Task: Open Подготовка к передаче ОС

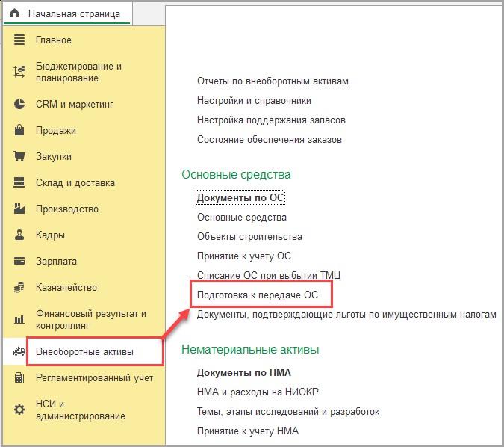Action: [x=258, y=295]
